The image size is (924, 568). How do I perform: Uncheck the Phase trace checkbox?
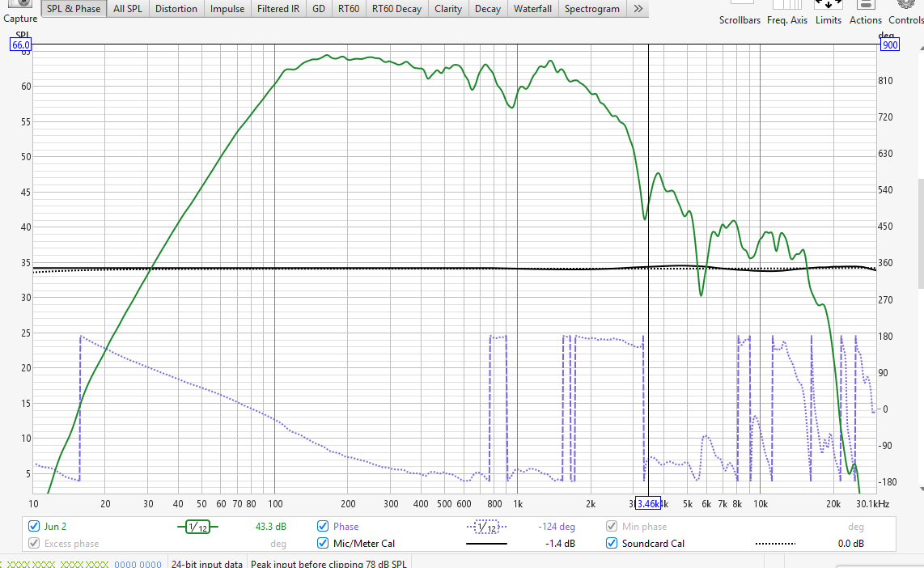click(323, 526)
